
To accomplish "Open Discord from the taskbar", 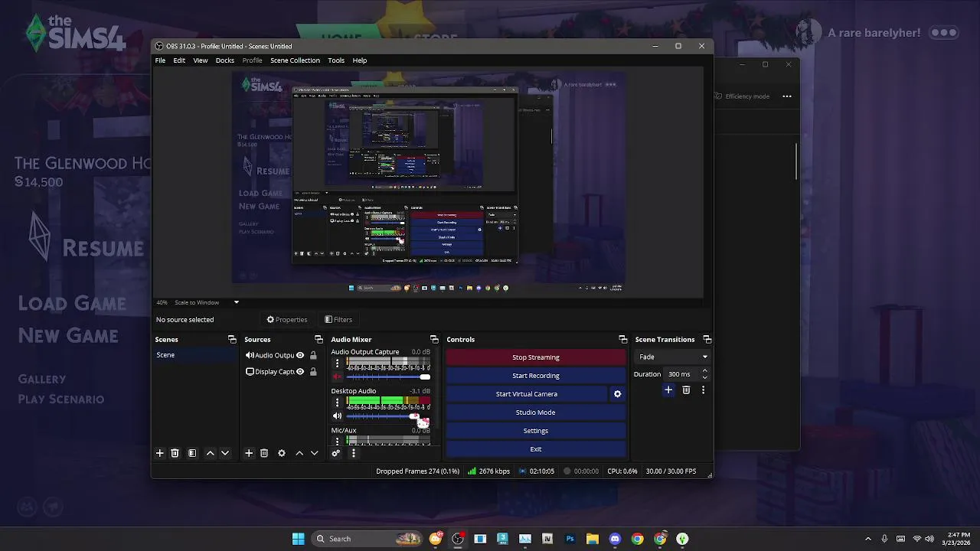I will click(615, 539).
